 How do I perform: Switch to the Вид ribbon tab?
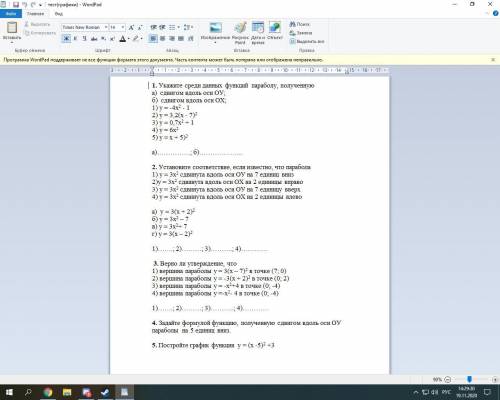pos(59,14)
